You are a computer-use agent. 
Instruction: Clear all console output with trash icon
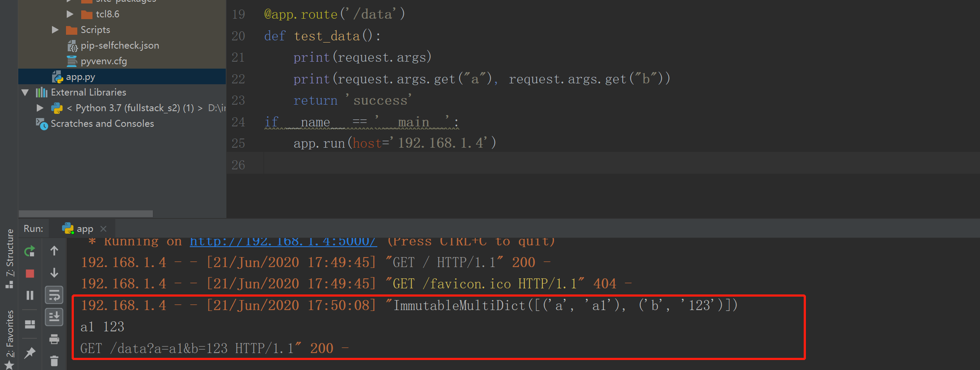coord(54,360)
